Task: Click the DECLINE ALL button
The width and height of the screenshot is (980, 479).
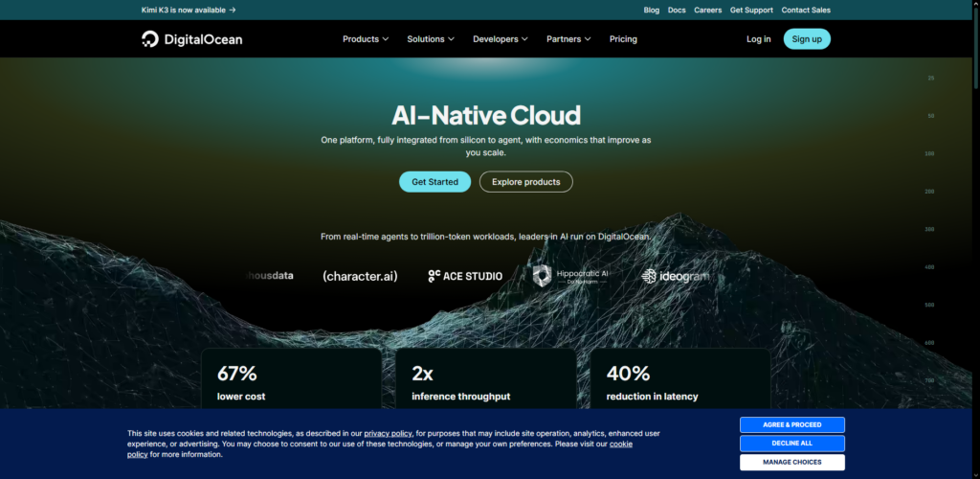Action: tap(791, 444)
